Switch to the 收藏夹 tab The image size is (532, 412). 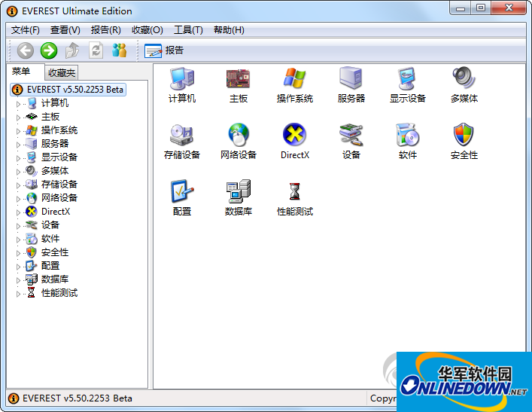(x=62, y=73)
